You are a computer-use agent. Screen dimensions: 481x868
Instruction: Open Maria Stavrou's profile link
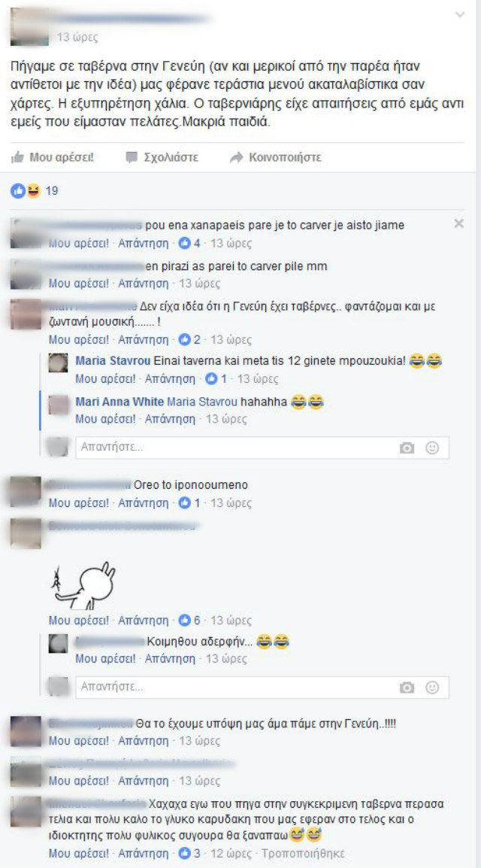tap(113, 362)
